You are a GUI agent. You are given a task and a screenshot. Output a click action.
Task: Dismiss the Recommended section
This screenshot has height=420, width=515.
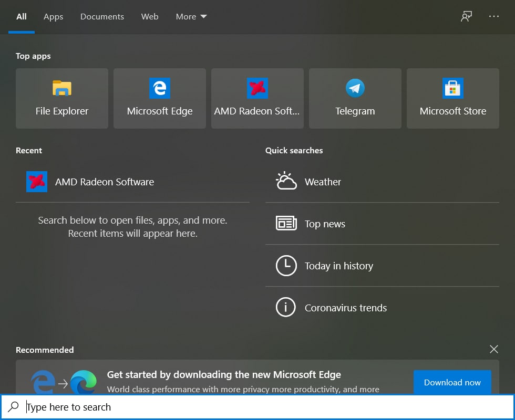click(493, 349)
